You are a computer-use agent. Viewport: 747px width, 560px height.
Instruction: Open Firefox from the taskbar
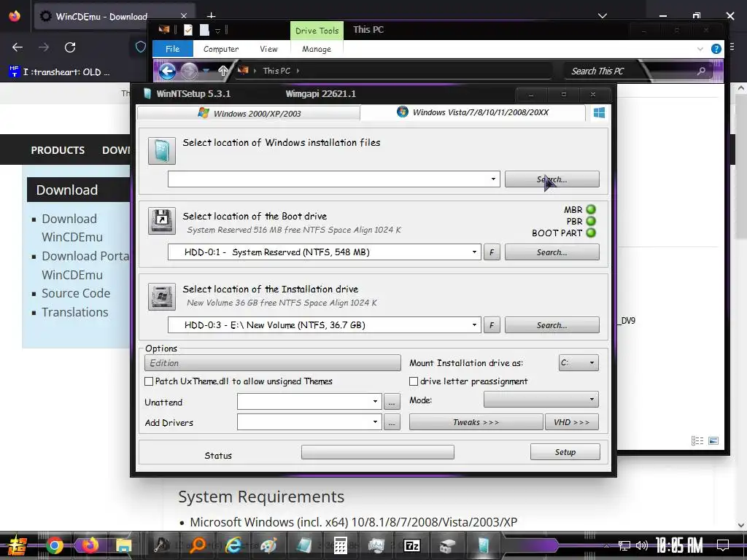click(90, 545)
